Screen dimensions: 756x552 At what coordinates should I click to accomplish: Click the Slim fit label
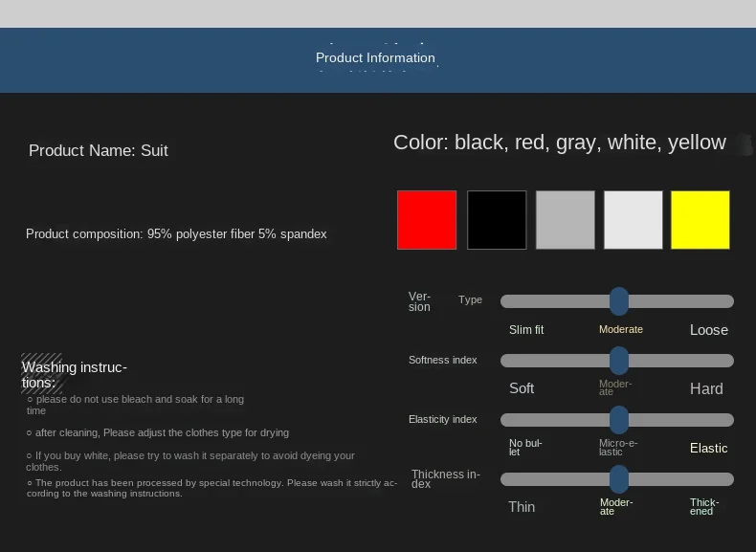pos(526,330)
